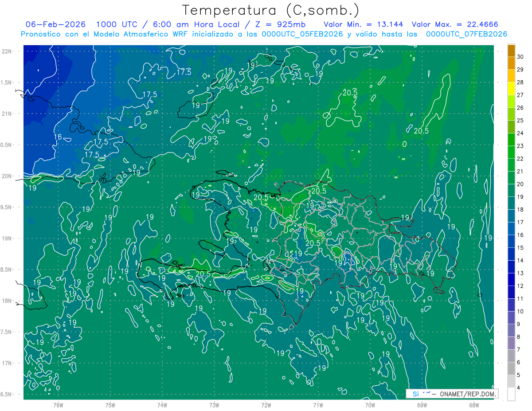Click the brown legend swatch above 30
532x411 pixels.
click(511, 51)
